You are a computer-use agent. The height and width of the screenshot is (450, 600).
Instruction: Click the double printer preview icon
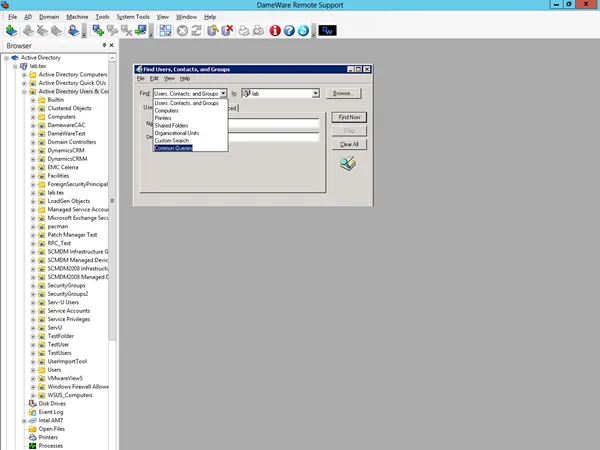(259, 31)
